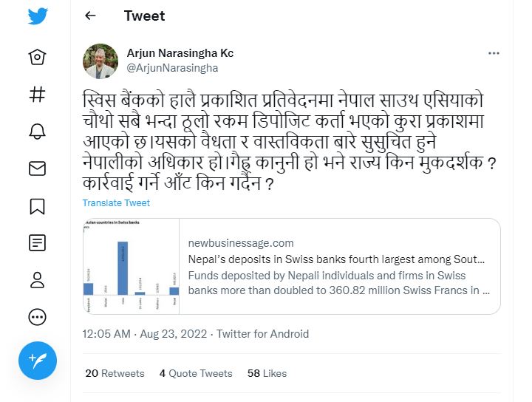The width and height of the screenshot is (532, 402).
Task: View the 4 Quote Tweets
Action: [x=196, y=373]
